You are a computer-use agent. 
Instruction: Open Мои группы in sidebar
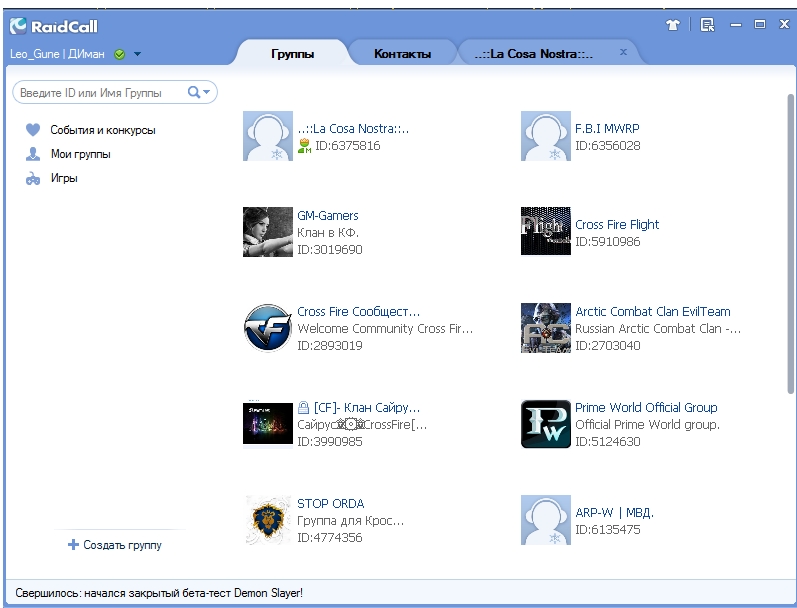(80, 154)
